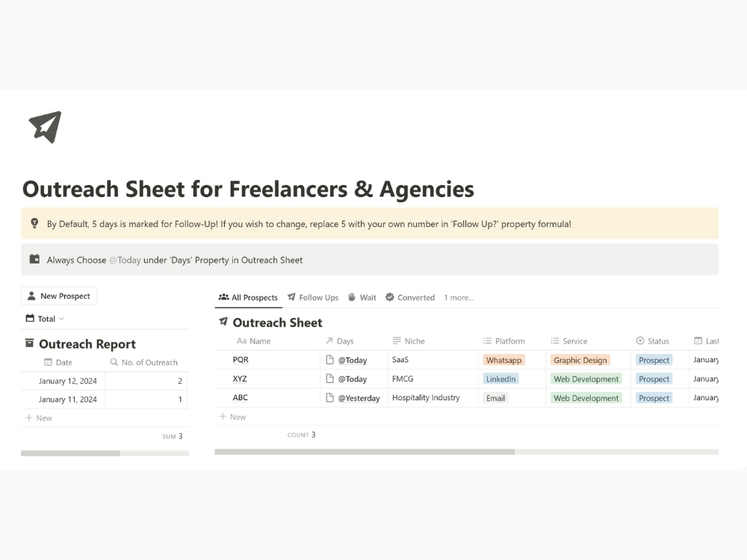Click the Graphic Design service tag
The width and height of the screenshot is (747, 560).
[x=580, y=360]
